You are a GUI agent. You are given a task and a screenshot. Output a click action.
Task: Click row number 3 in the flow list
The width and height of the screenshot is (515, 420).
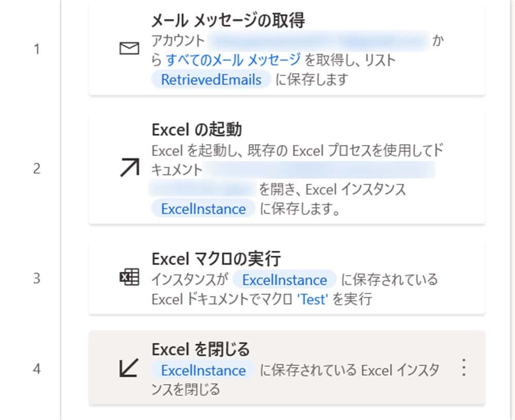(x=37, y=277)
